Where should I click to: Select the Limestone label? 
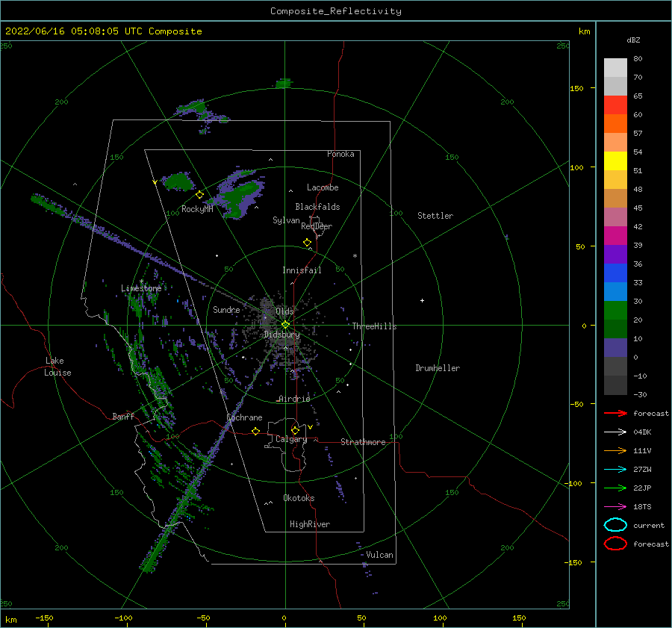coord(141,288)
